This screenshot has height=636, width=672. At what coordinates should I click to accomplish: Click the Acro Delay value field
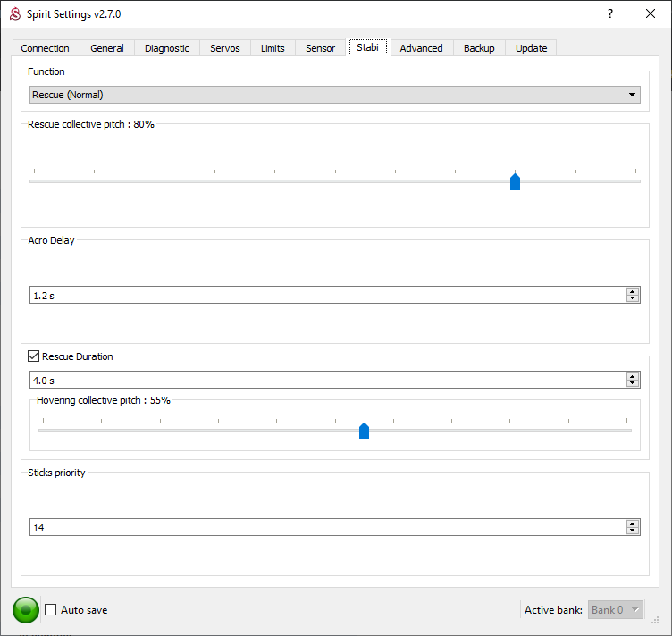pyautogui.click(x=326, y=296)
